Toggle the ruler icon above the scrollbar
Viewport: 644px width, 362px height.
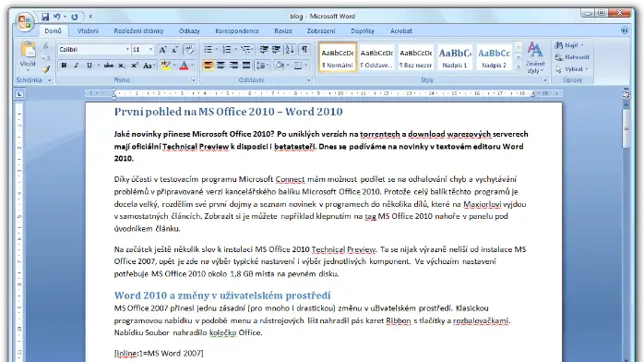pyautogui.click(x=626, y=94)
